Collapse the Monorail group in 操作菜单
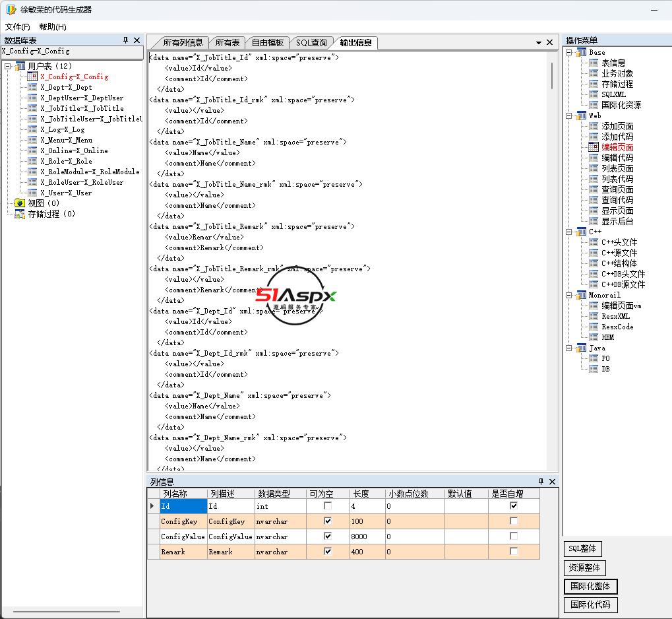 pyautogui.click(x=568, y=295)
